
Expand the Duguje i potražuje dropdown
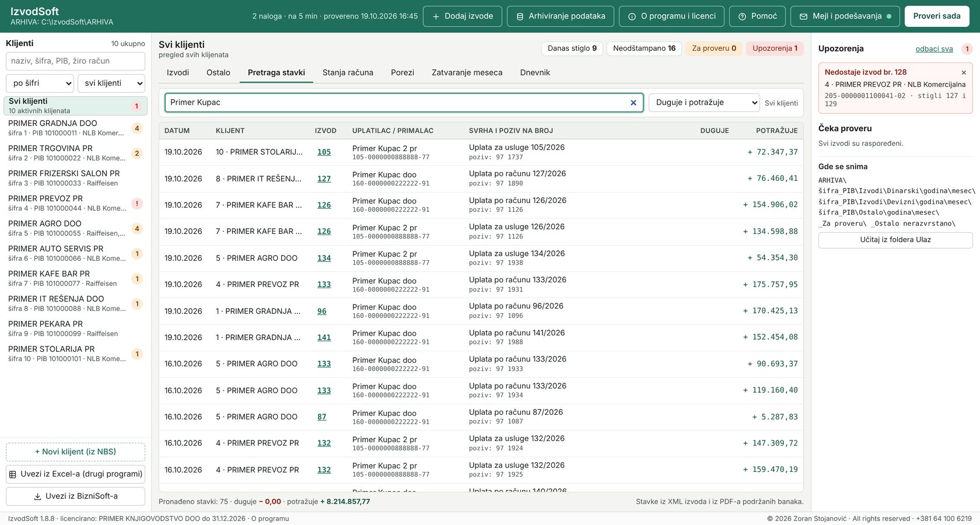click(x=704, y=103)
